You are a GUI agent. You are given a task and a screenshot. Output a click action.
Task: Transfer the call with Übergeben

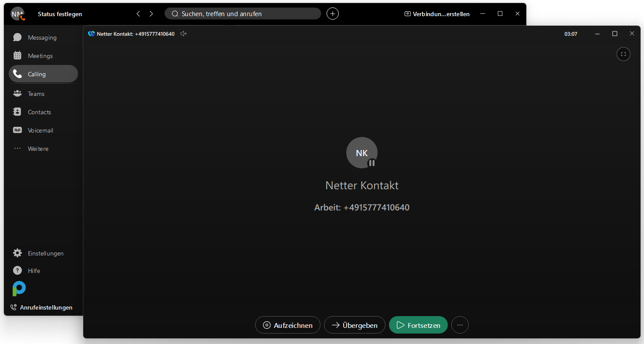[354, 325]
